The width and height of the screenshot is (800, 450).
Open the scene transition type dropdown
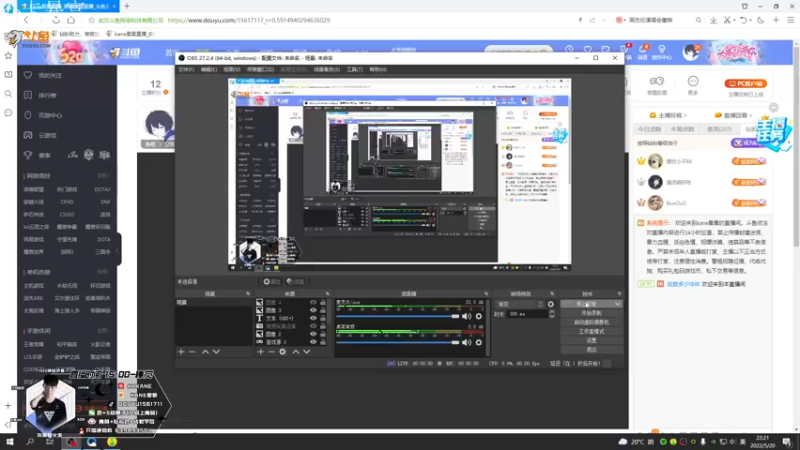(x=519, y=304)
